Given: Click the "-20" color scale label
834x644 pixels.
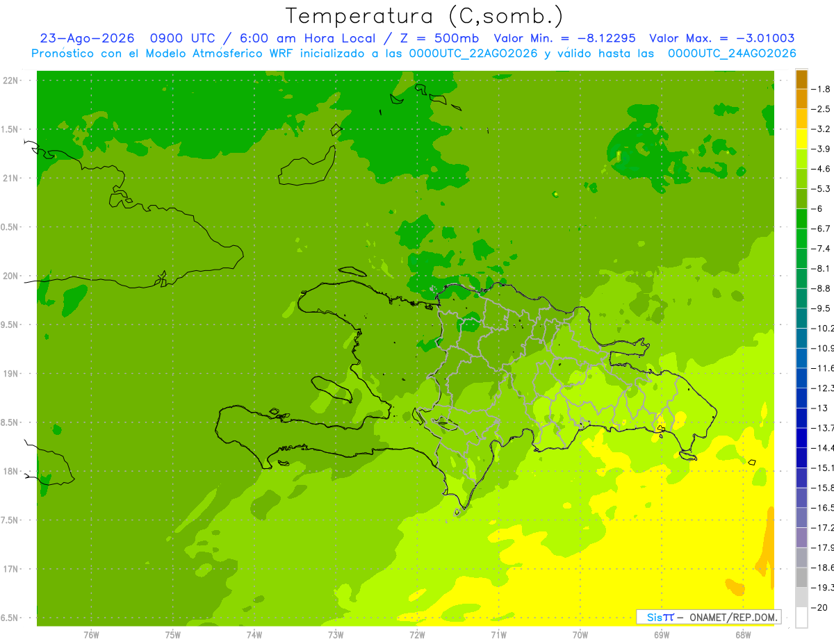Looking at the screenshot, I should pyautogui.click(x=819, y=608).
